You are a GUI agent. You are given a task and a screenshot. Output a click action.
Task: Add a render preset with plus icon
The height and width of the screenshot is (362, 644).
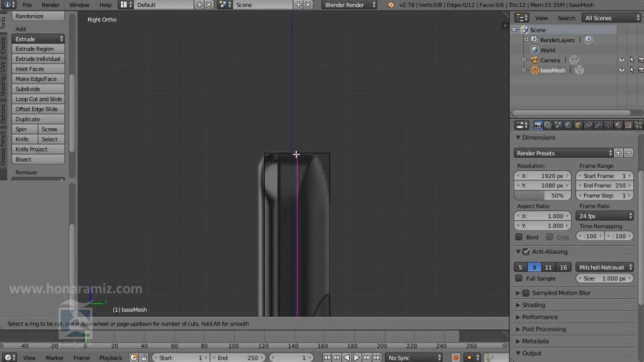(x=618, y=153)
